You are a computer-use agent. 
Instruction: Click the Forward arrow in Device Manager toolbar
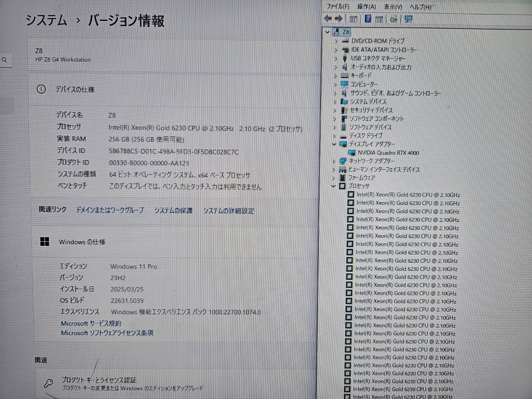(339, 19)
